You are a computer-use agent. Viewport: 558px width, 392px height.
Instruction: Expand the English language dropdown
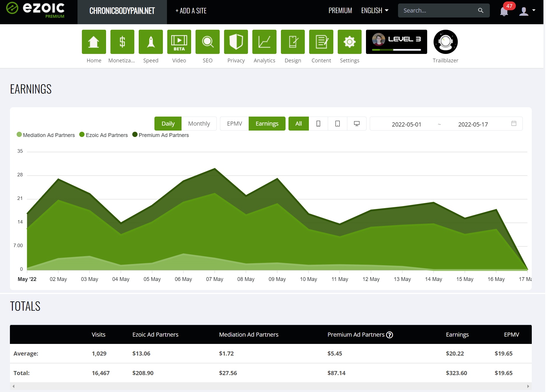point(375,10)
